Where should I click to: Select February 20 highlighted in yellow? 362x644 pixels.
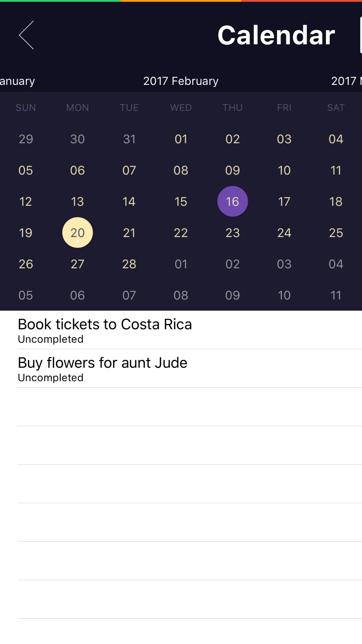coord(77,233)
